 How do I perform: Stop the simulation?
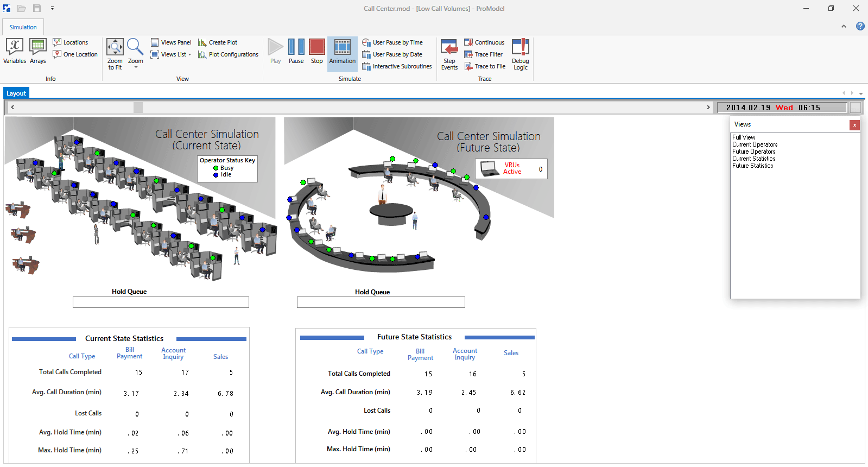point(317,52)
